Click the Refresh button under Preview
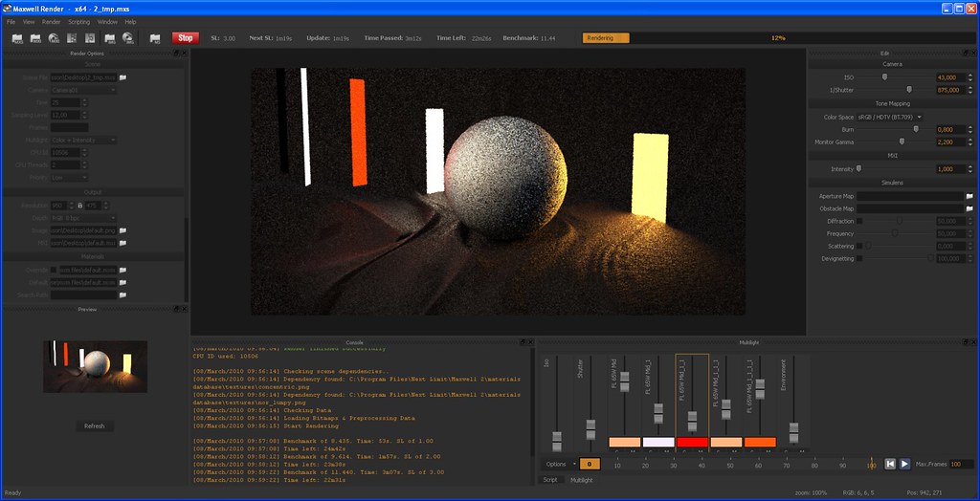This screenshot has width=980, height=501. pyautogui.click(x=95, y=426)
